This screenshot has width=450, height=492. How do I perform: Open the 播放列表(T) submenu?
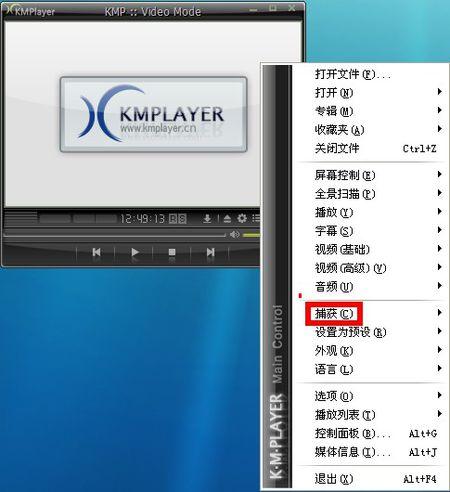click(371, 414)
